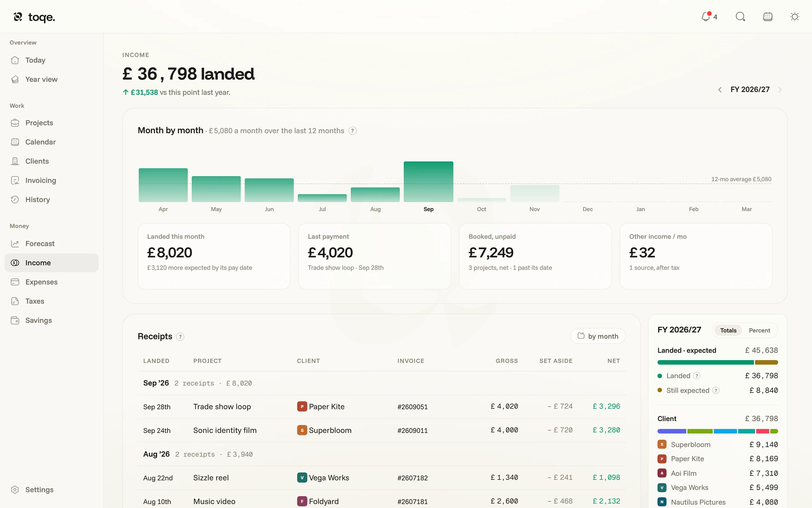Open the Sonic identity film receipt
The image size is (812, 508).
[x=381, y=430]
